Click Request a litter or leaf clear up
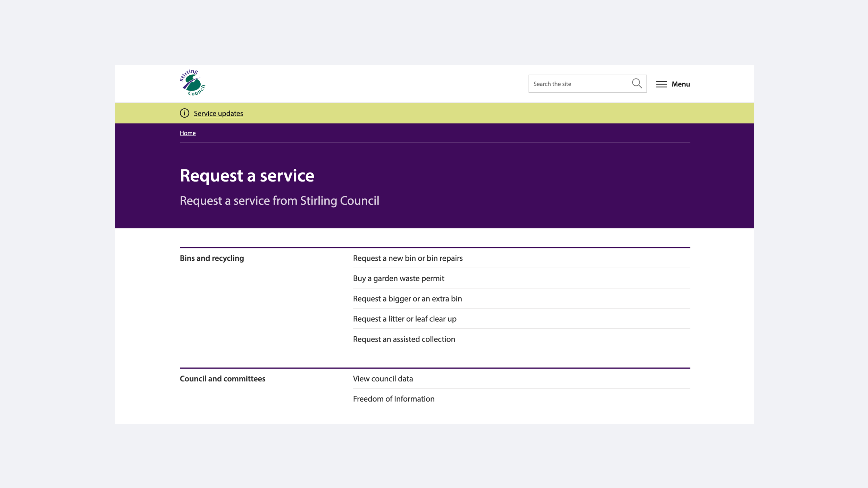The width and height of the screenshot is (868, 488). click(x=404, y=319)
